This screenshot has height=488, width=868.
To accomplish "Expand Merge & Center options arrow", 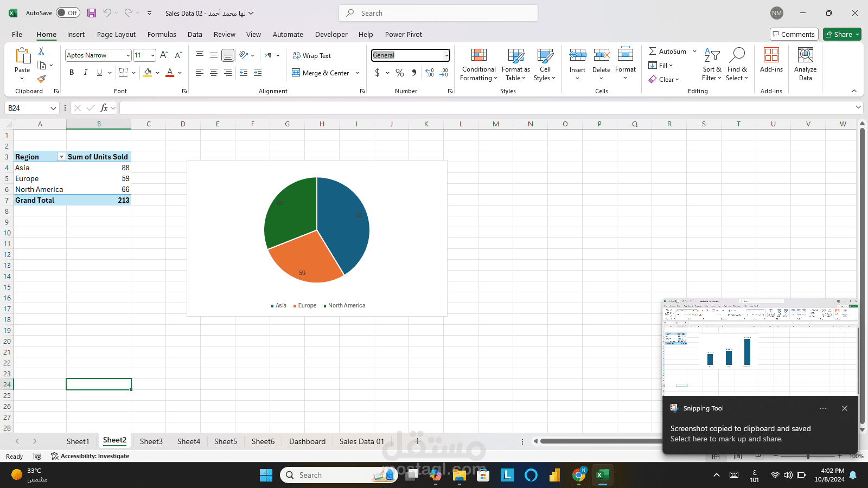I will 357,73.
